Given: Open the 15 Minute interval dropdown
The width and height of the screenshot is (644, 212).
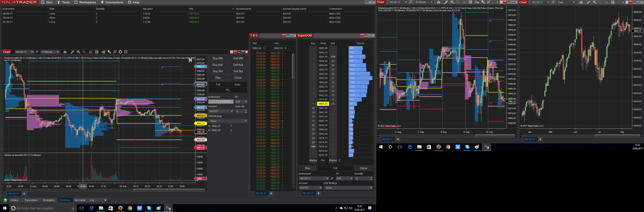Looking at the screenshot, I should click(50, 52).
